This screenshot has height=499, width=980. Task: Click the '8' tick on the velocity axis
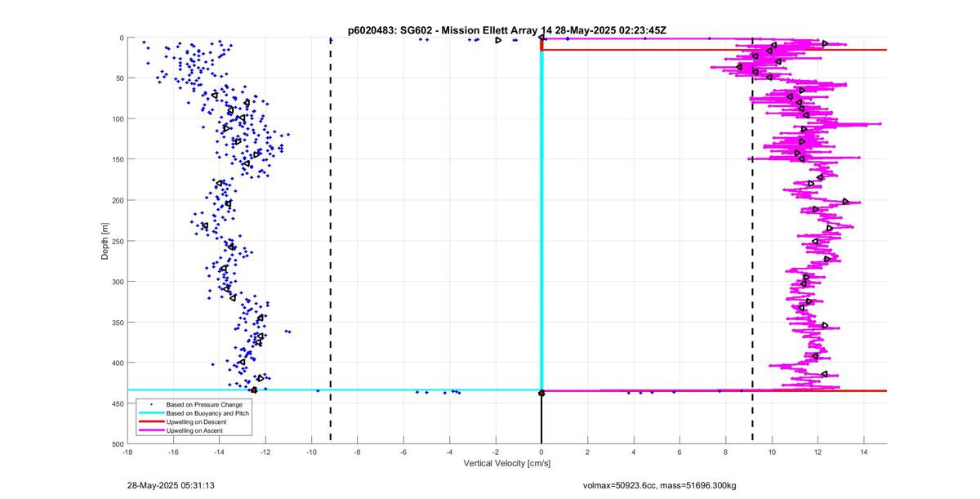point(726,451)
